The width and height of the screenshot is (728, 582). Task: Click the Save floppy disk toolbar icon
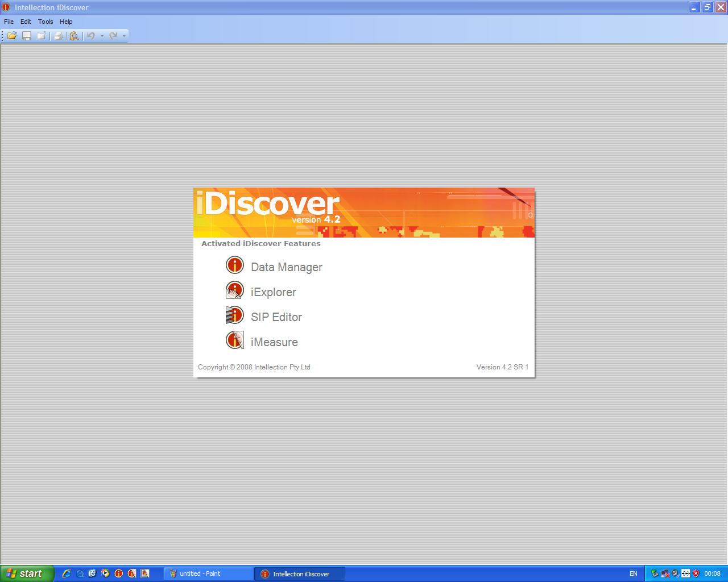tap(26, 36)
